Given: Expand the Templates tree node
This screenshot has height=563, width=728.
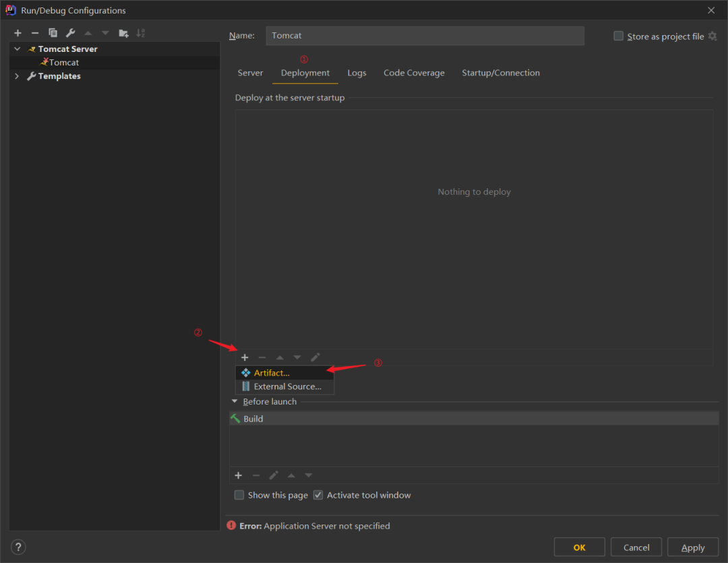Looking at the screenshot, I should (x=17, y=76).
